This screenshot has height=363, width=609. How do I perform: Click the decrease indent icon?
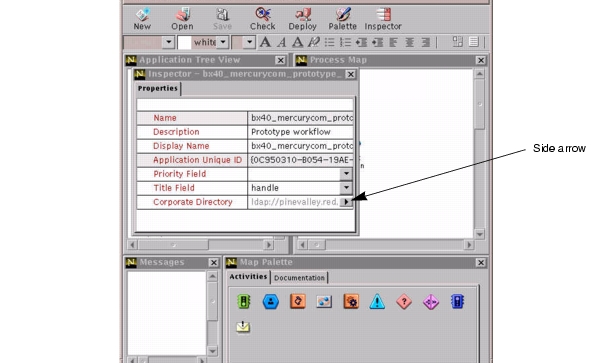[x=361, y=42]
